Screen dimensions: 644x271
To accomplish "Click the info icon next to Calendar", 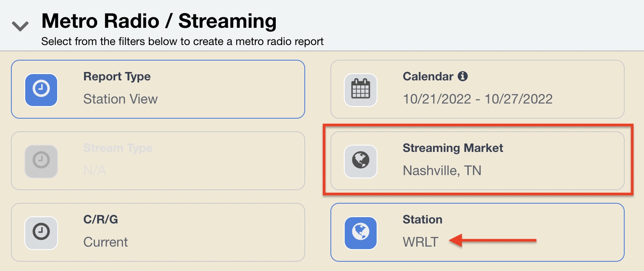I will click(462, 76).
